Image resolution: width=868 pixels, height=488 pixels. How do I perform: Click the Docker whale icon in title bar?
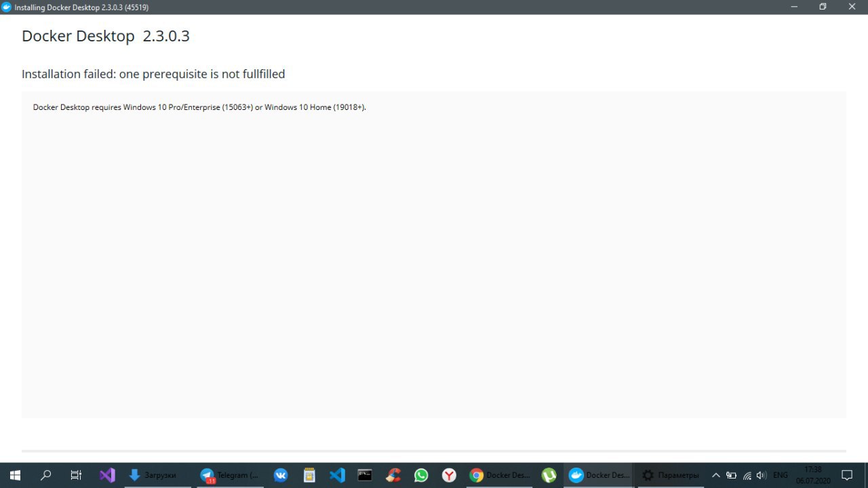tap(7, 7)
